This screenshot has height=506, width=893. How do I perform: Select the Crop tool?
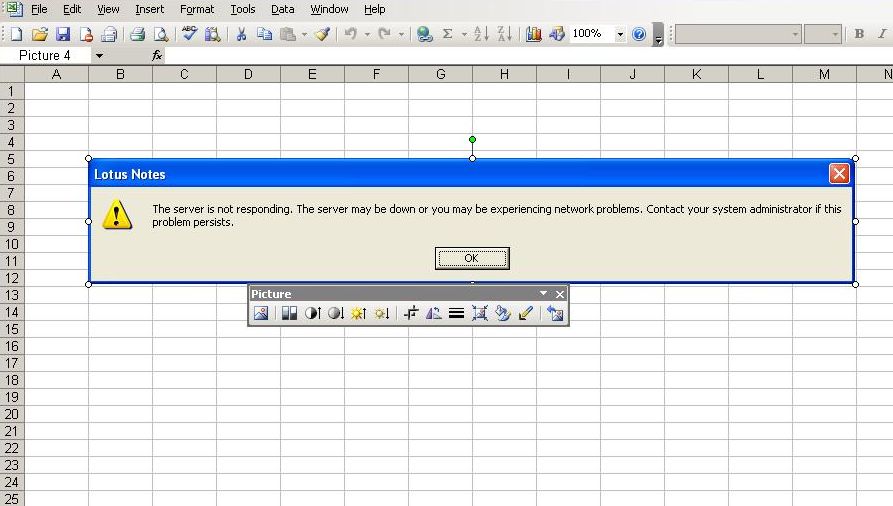(411, 313)
